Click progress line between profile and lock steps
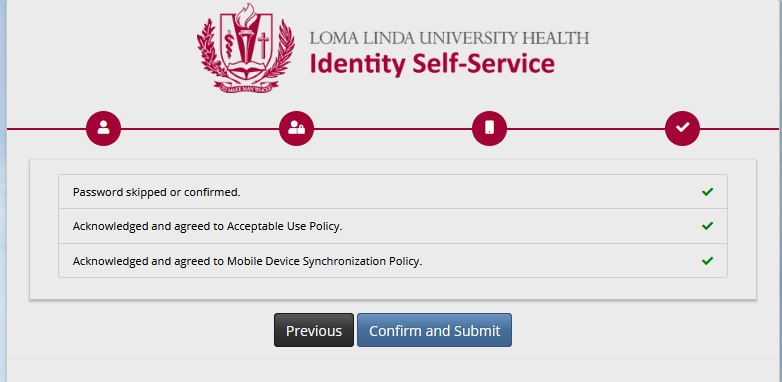782x382 pixels. (x=200, y=129)
